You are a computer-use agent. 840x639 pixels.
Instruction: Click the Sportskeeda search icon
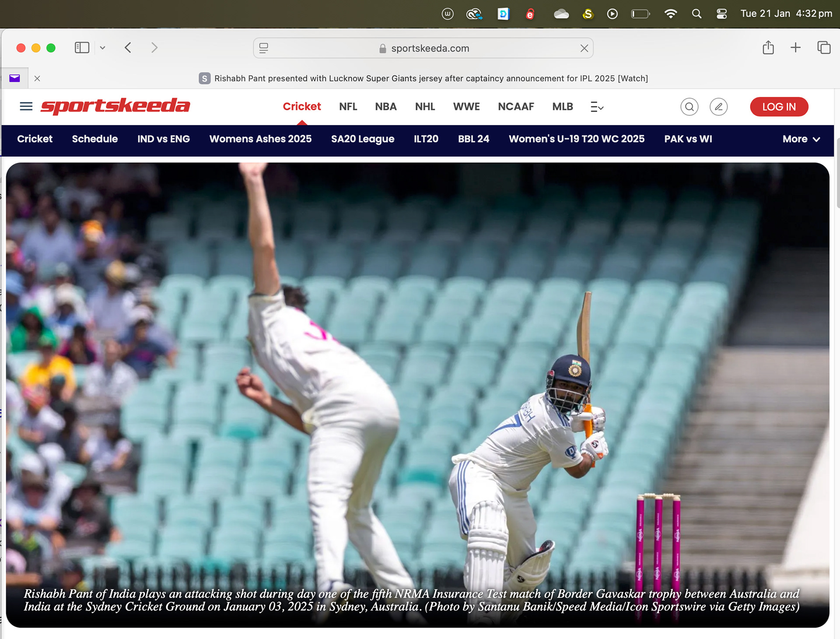coord(689,107)
